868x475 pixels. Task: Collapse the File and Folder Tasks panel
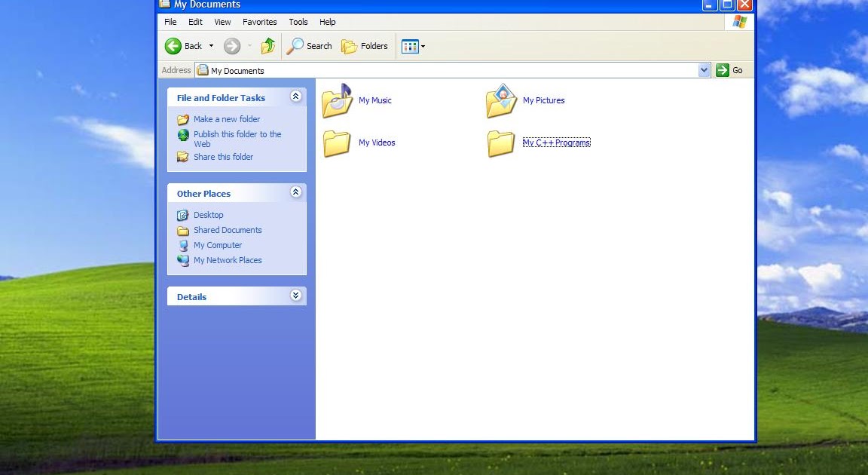click(295, 97)
